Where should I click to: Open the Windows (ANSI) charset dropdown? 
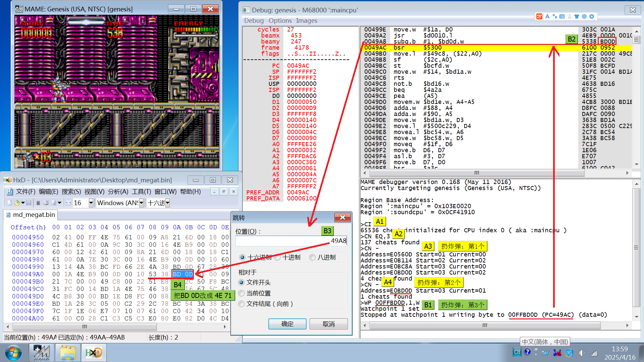[x=141, y=203]
